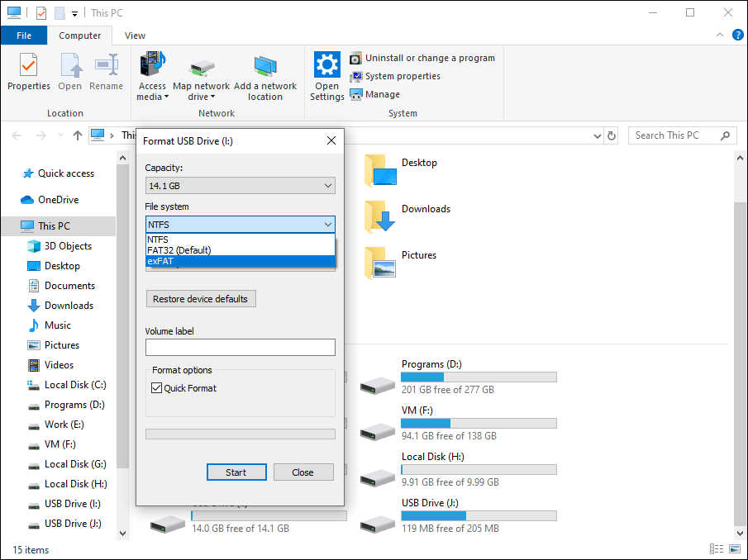
Task: Open System properties
Action: (x=395, y=76)
